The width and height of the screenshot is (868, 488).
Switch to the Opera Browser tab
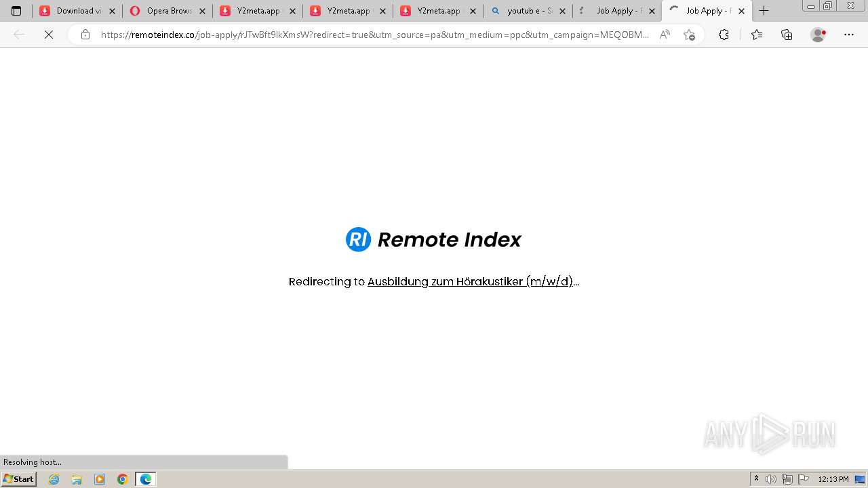click(167, 11)
